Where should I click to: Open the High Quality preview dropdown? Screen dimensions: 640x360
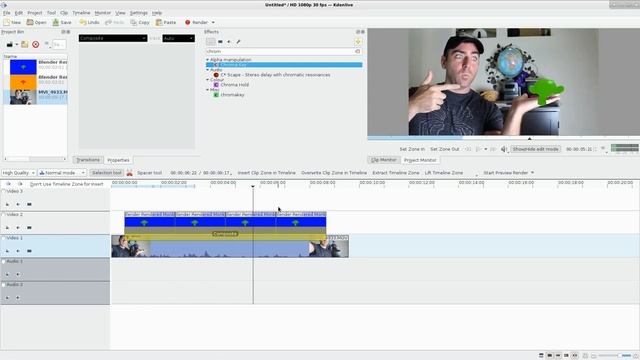coord(18,173)
